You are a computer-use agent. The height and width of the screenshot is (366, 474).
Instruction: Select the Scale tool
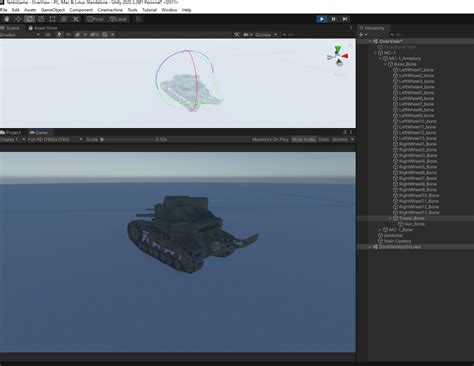[x=41, y=19]
